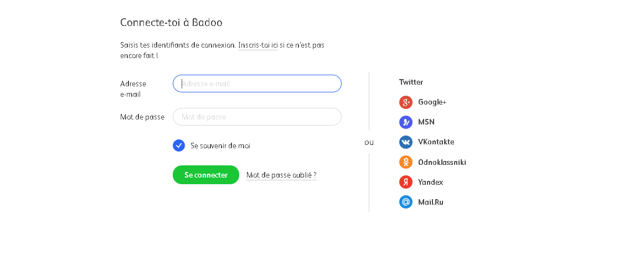Viewport: 644px width, 276px height.
Task: Choose the Twitter login option
Action: coord(411,82)
